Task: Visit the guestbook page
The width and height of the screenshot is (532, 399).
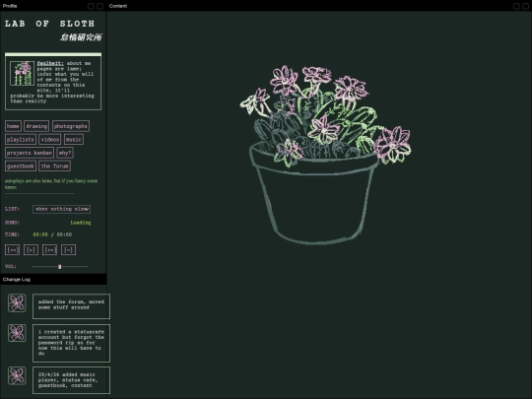Action: click(21, 166)
